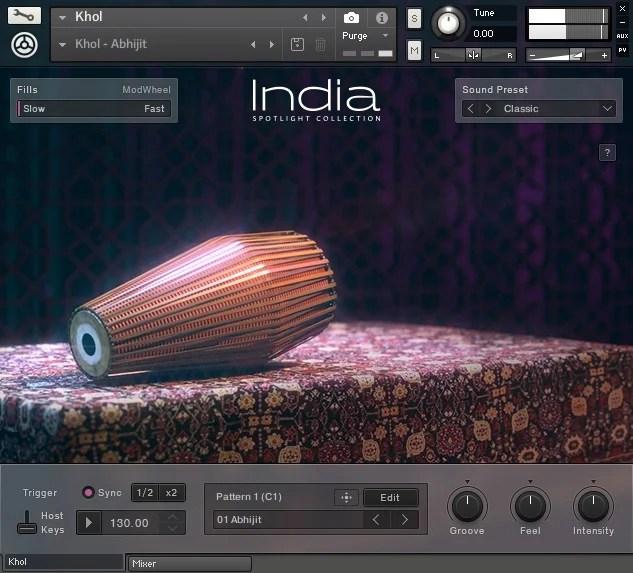The width and height of the screenshot is (633, 573).
Task: Flip the Trigger Host/Keys switch
Action: point(27,523)
